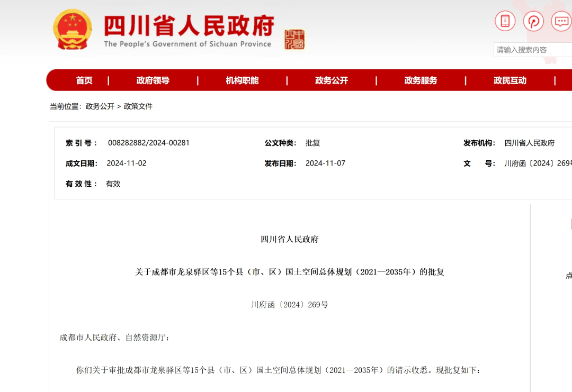This screenshot has width=572, height=392.
Task: Click the 四川省人民政府 site title
Action: pyautogui.click(x=189, y=25)
